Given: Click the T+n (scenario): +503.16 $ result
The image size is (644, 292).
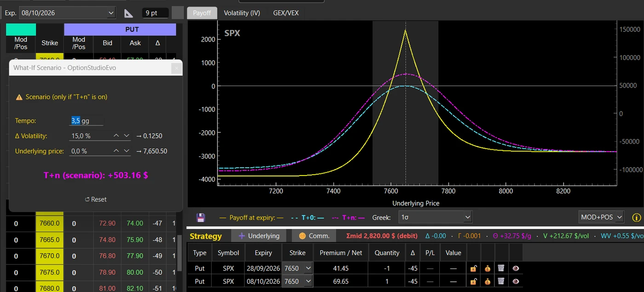Looking at the screenshot, I should point(96,175).
